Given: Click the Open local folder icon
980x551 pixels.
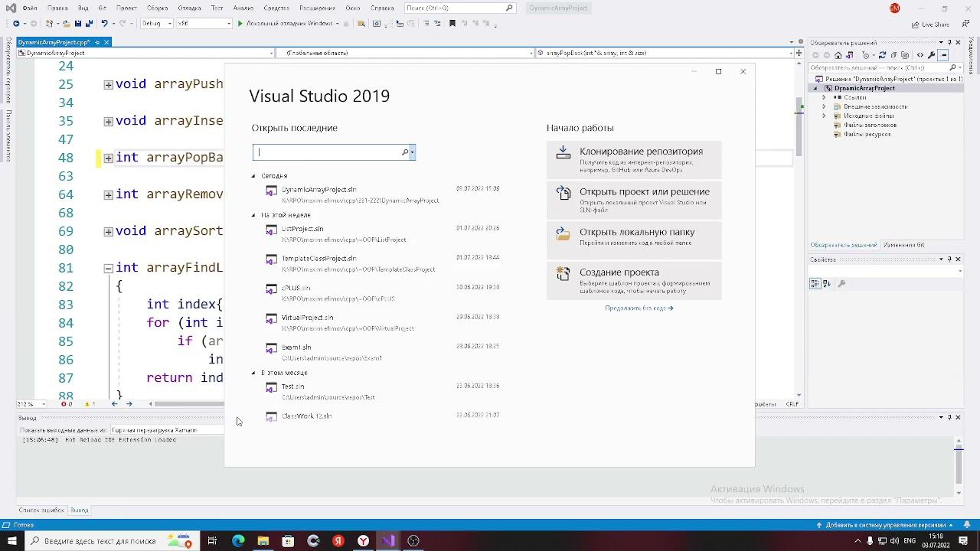Looking at the screenshot, I should [563, 233].
